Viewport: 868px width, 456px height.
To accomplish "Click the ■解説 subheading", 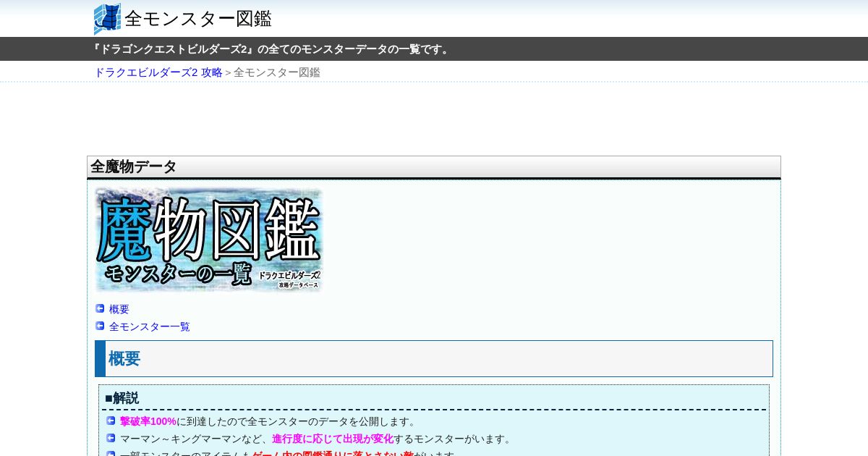I will (x=122, y=398).
